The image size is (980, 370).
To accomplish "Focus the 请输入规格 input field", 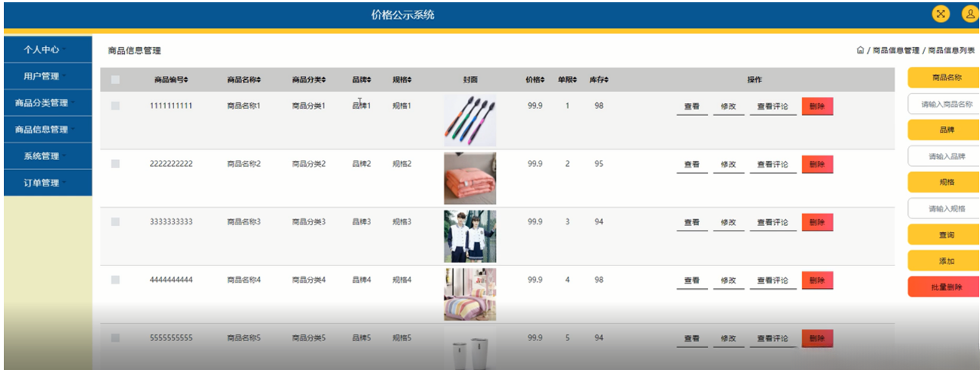I will pos(945,209).
